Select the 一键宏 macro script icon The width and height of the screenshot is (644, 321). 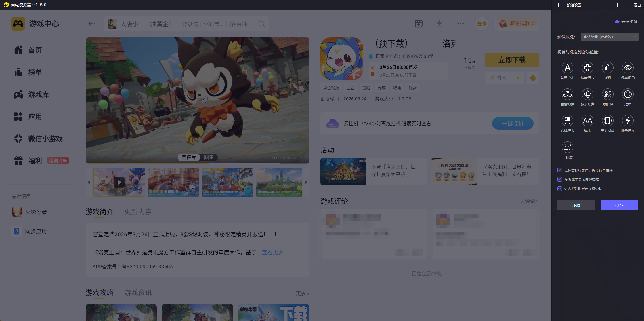click(567, 147)
